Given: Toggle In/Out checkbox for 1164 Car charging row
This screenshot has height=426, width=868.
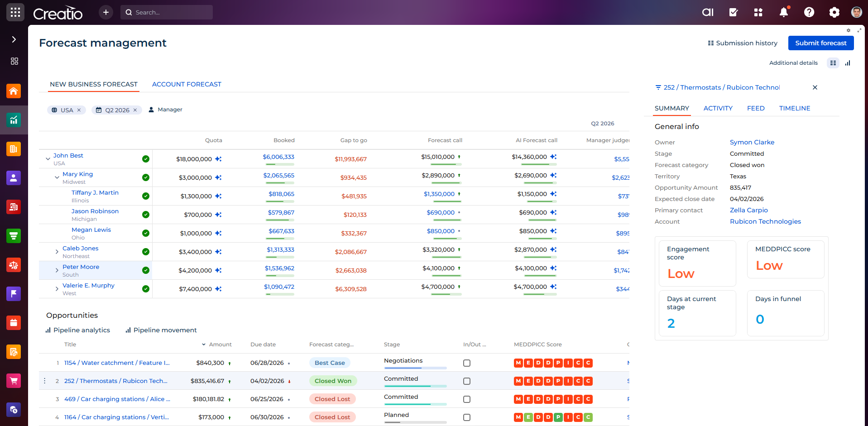Looking at the screenshot, I should click(467, 417).
